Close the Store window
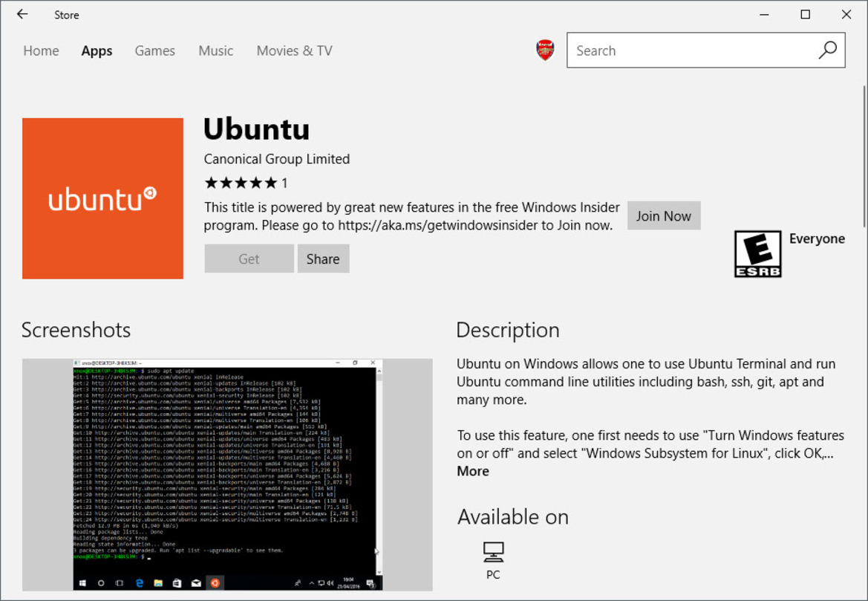 [x=846, y=14]
